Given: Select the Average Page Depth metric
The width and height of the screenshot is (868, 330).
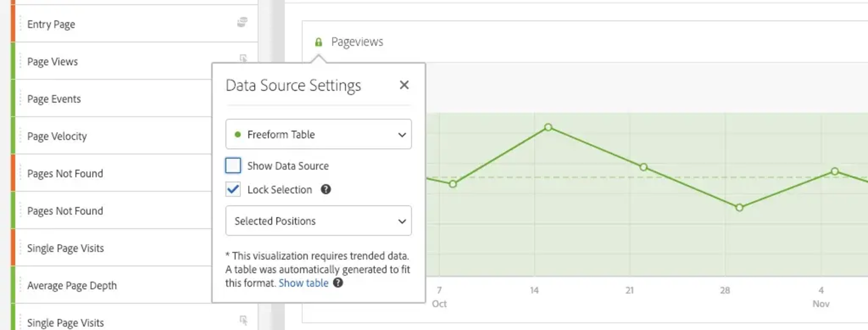Looking at the screenshot, I should tap(72, 286).
